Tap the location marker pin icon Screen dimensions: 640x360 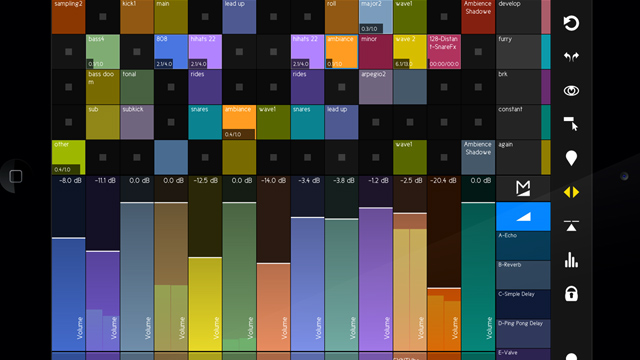pyautogui.click(x=571, y=158)
